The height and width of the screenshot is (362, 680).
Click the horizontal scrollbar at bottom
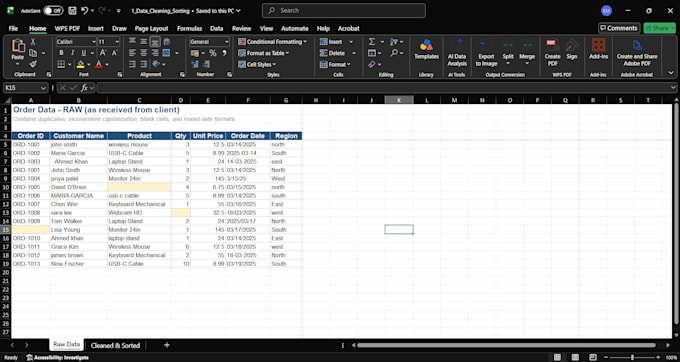(506, 346)
